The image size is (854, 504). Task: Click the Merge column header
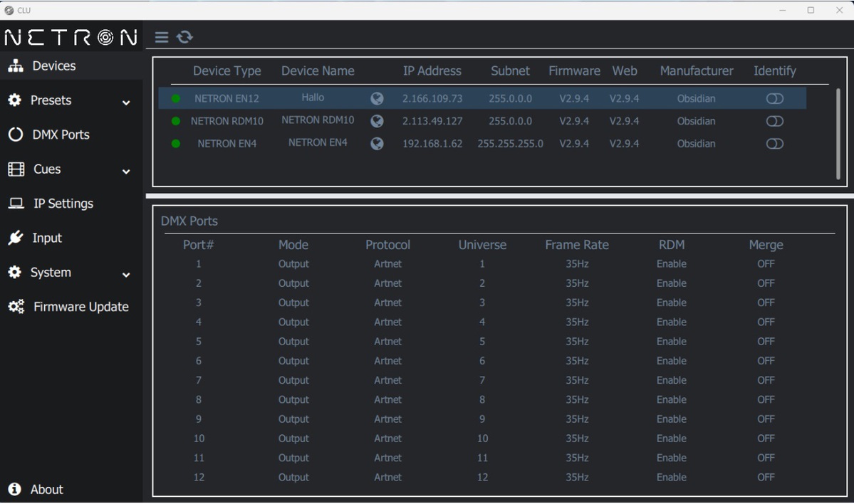point(766,245)
